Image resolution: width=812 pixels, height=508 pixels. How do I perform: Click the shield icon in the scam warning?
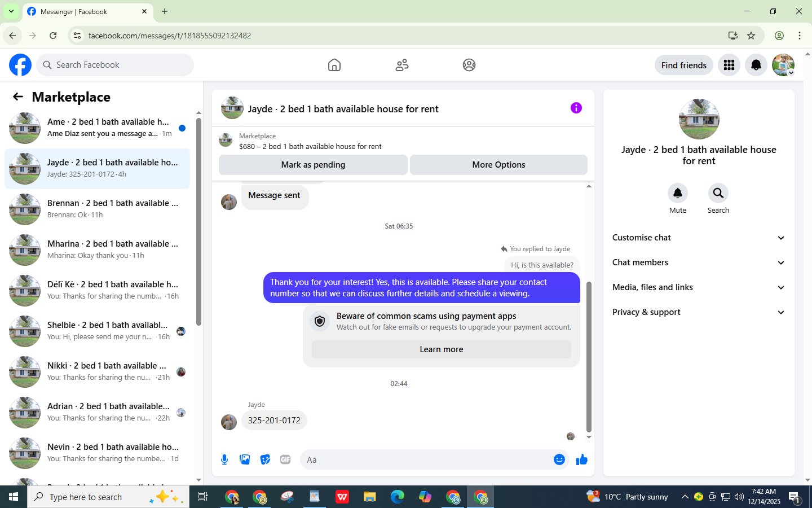(320, 321)
